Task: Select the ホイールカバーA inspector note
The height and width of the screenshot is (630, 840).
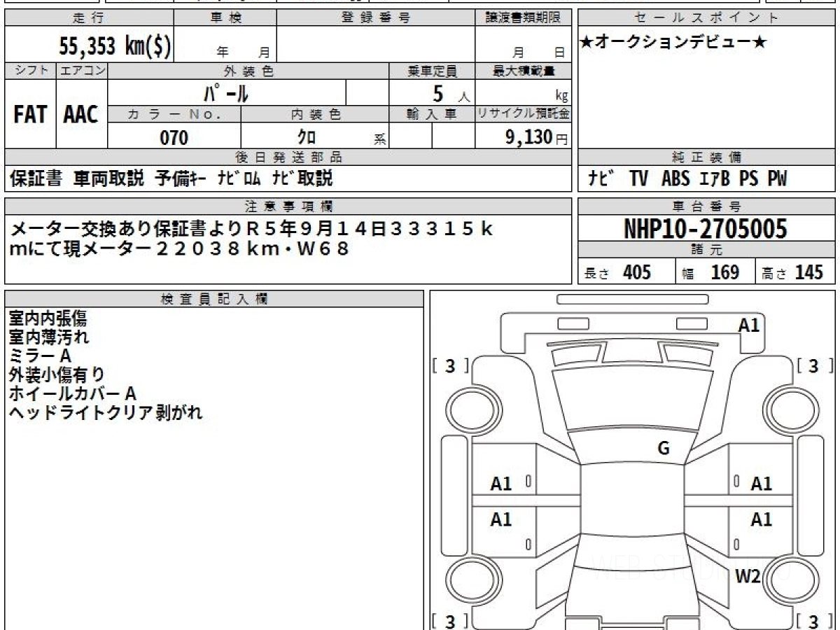Action: 72,394
